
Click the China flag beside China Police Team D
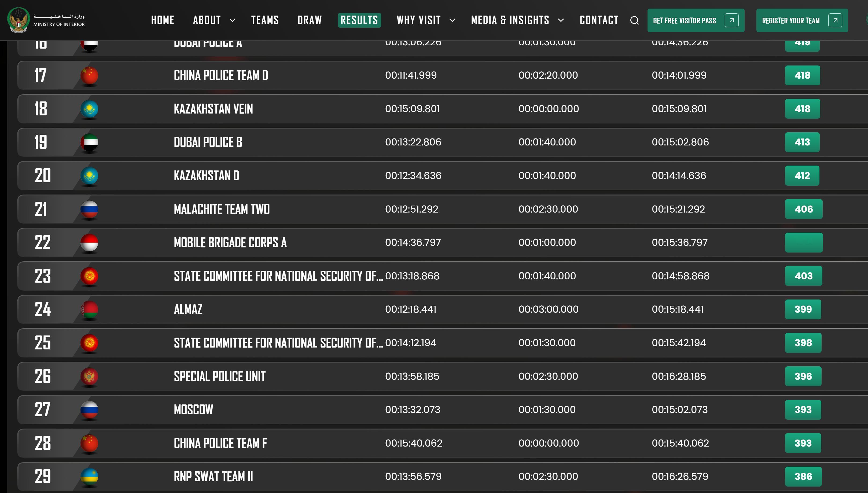tap(89, 75)
